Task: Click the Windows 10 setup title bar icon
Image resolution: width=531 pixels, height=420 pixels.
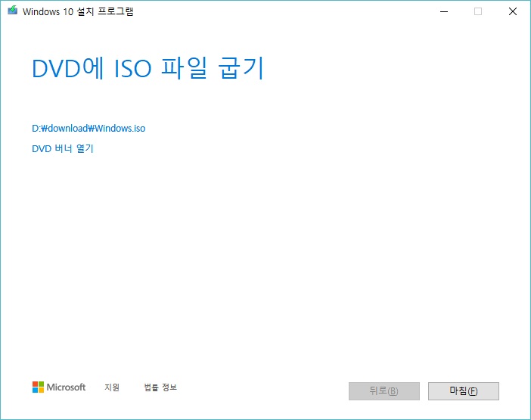Action: [13, 11]
